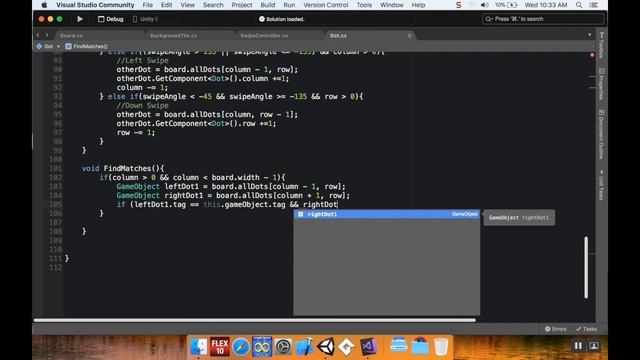Open the FindMatches() member breadcrumb
Viewport: 640px width, 360px height.
coord(87,46)
